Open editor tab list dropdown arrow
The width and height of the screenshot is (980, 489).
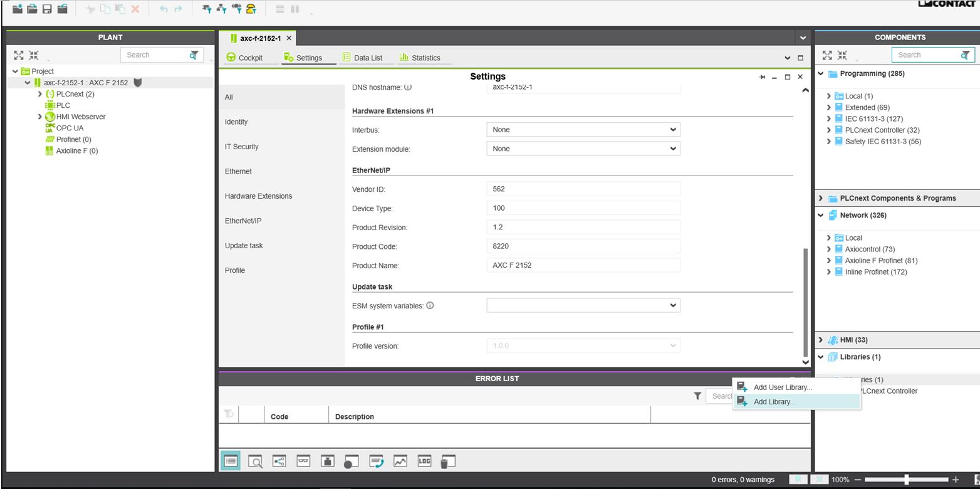coord(803,38)
